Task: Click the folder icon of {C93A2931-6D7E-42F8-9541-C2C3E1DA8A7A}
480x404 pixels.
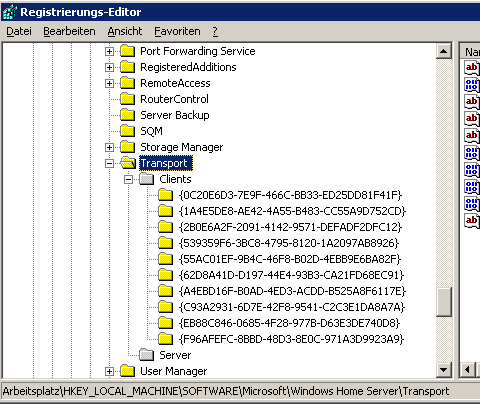Action: coord(166,307)
